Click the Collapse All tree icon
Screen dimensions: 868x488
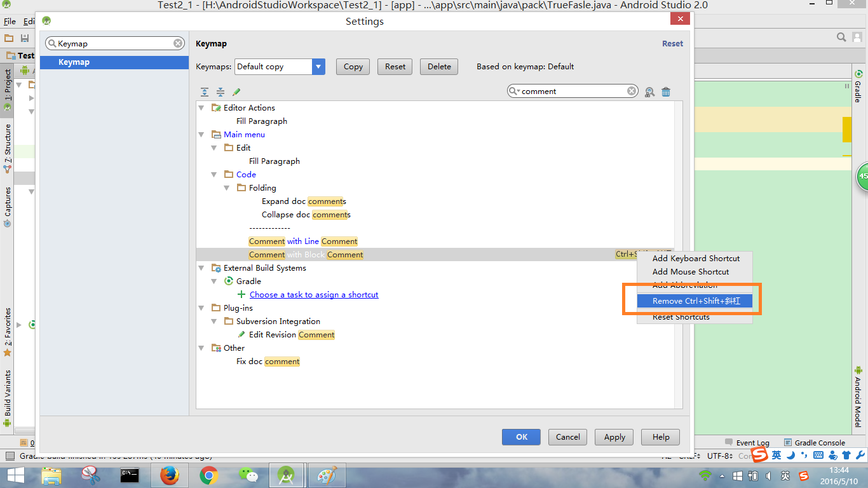coord(220,92)
